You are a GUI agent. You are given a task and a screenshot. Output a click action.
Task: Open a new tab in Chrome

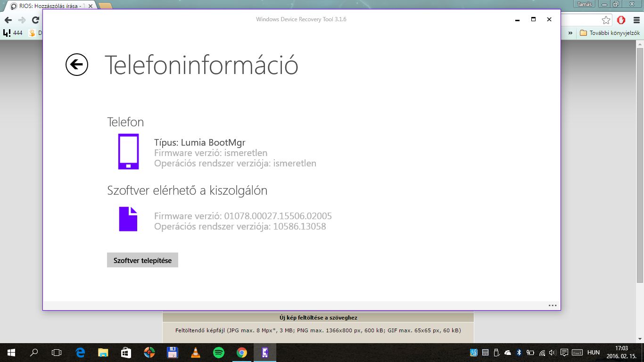pos(106,6)
